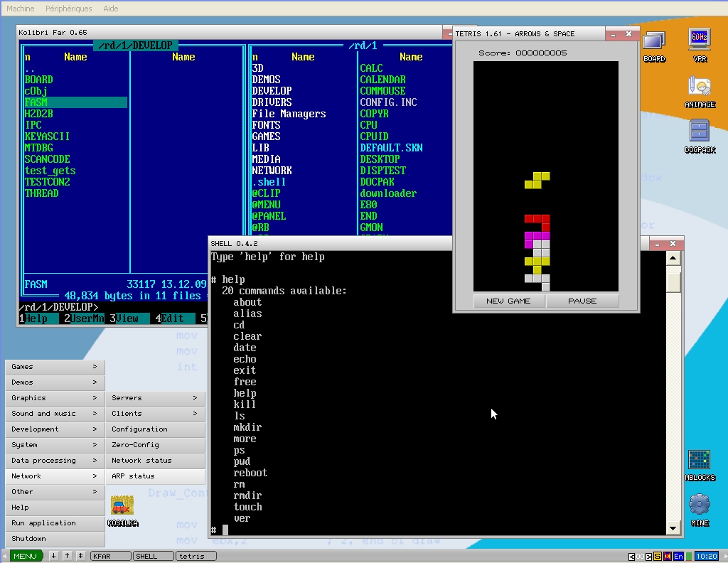Choose Shutdown from the main menu
The image size is (728, 563).
(x=55, y=539)
